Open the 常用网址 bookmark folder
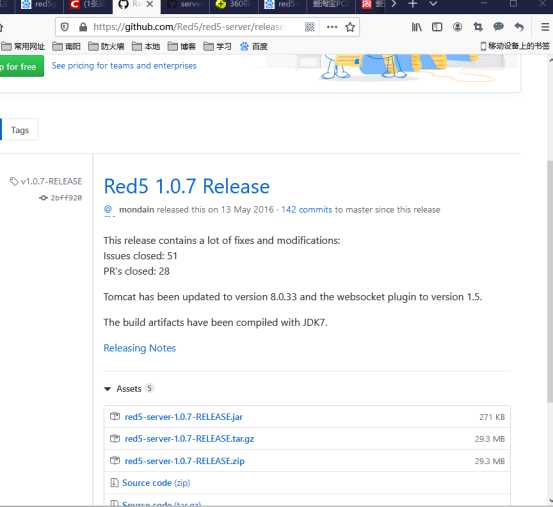This screenshot has height=507, width=553. (x=23, y=47)
